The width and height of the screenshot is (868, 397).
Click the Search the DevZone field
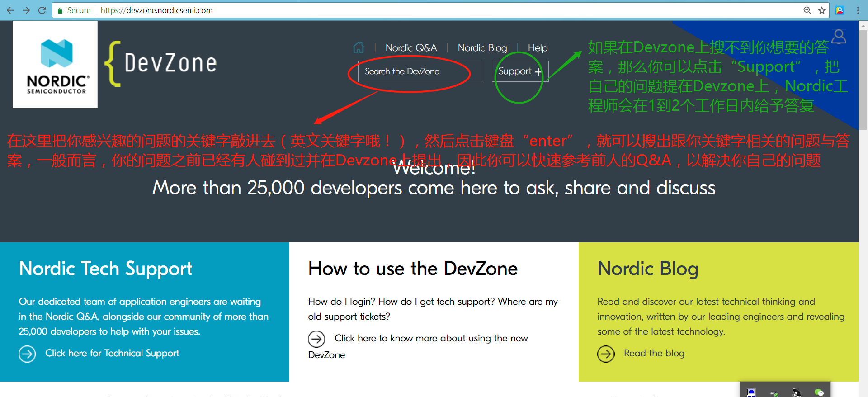[420, 71]
